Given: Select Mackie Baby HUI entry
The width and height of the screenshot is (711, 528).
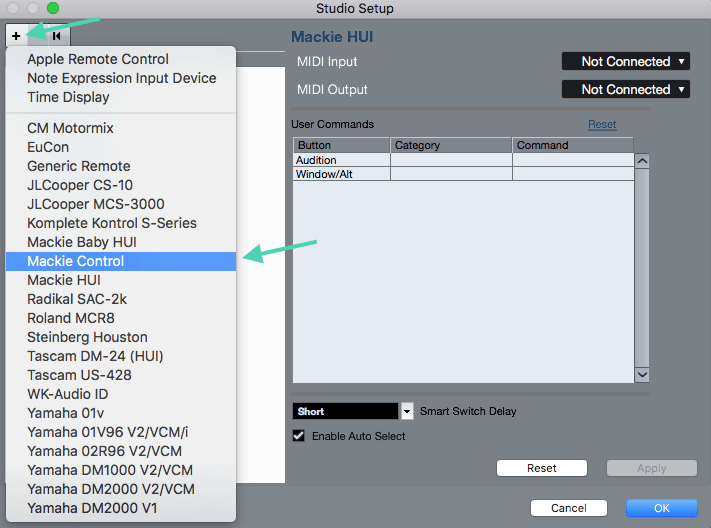Looking at the screenshot, I should tap(121, 242).
